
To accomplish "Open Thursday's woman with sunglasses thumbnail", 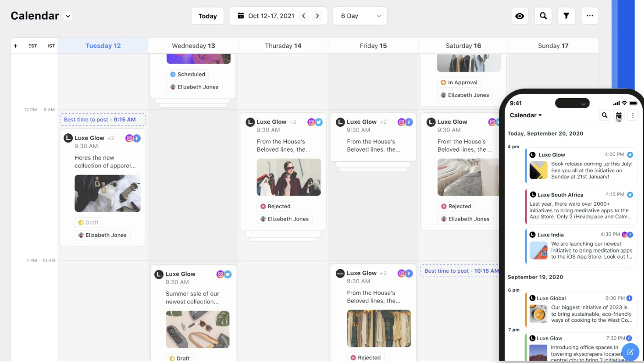I will coord(289,177).
